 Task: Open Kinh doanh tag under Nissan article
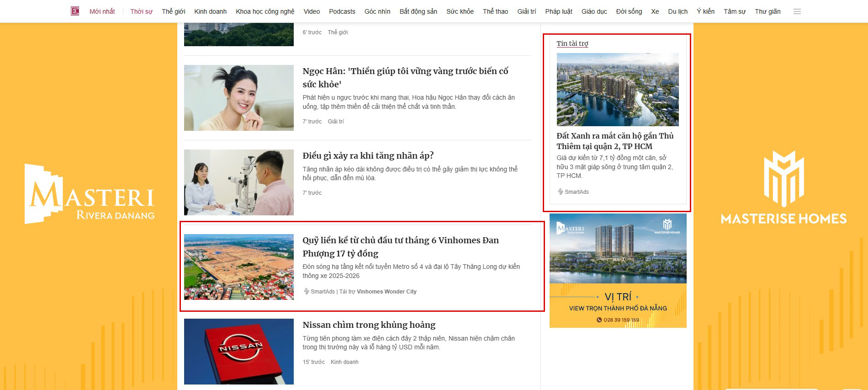(x=344, y=362)
